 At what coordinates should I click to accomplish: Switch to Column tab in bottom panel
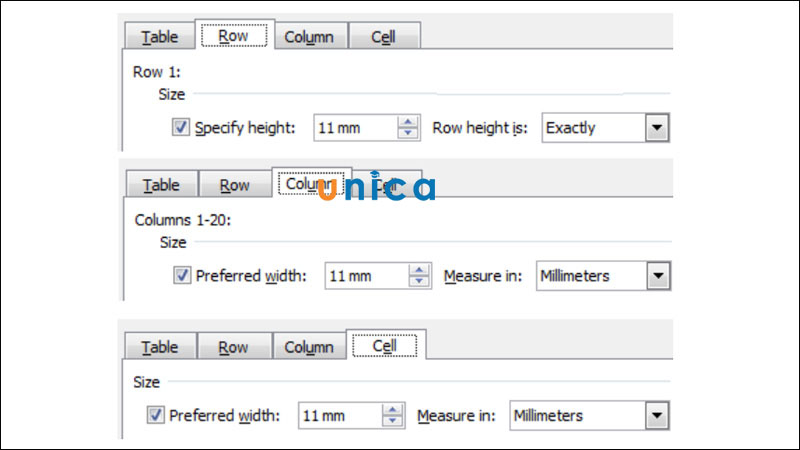[x=309, y=347]
